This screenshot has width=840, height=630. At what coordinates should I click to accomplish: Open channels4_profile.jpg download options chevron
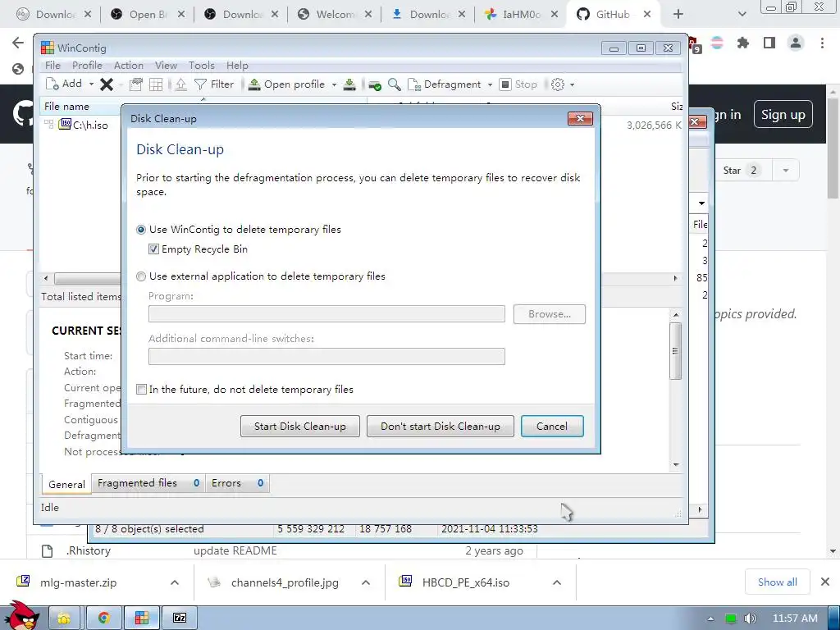[x=366, y=582]
